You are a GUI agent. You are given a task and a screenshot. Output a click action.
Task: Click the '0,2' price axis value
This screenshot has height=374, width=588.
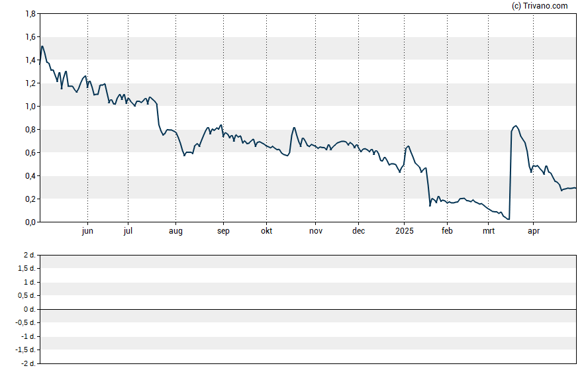(x=30, y=199)
